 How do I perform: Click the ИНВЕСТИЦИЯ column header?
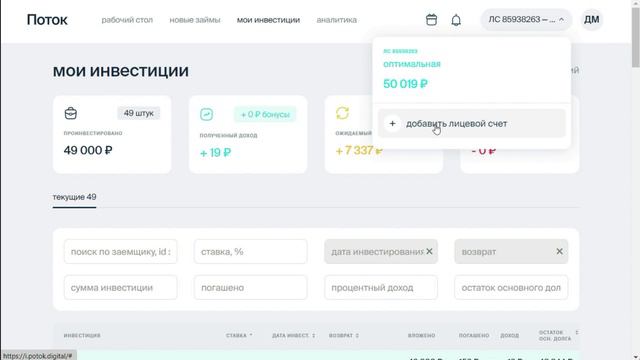coord(82,335)
